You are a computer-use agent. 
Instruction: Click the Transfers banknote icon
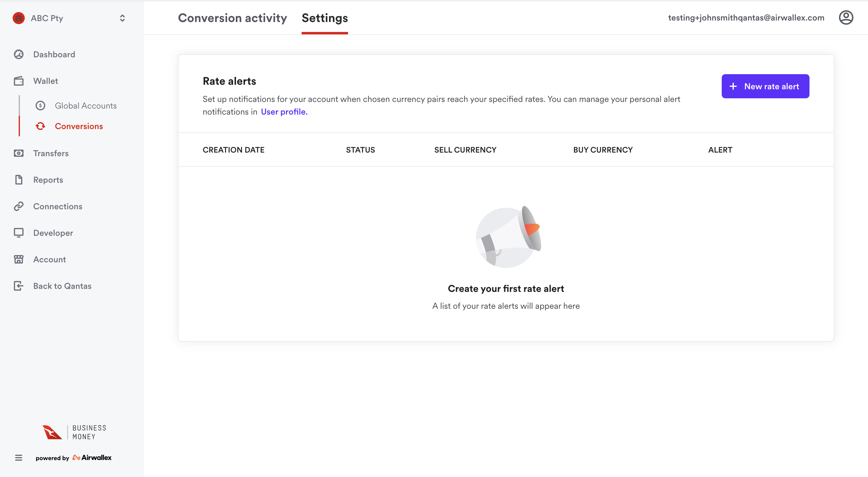pyautogui.click(x=19, y=153)
